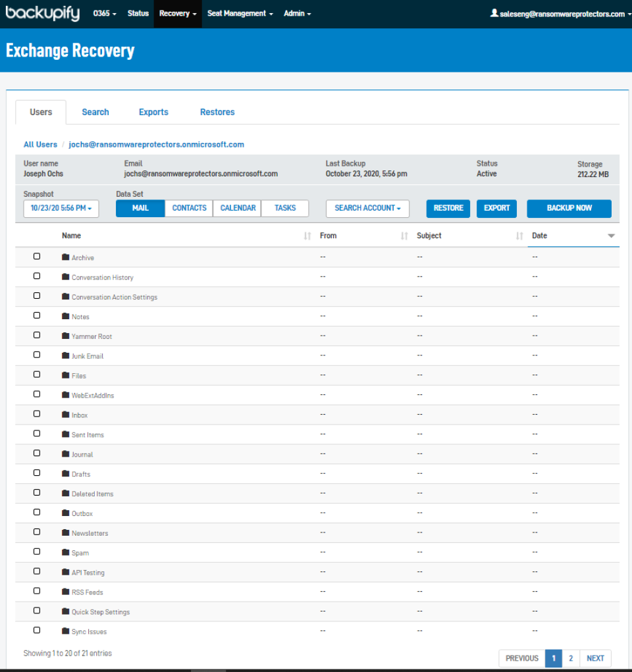Viewport: 632px width, 672px height.
Task: Go to page 2 of entries
Action: (x=571, y=658)
